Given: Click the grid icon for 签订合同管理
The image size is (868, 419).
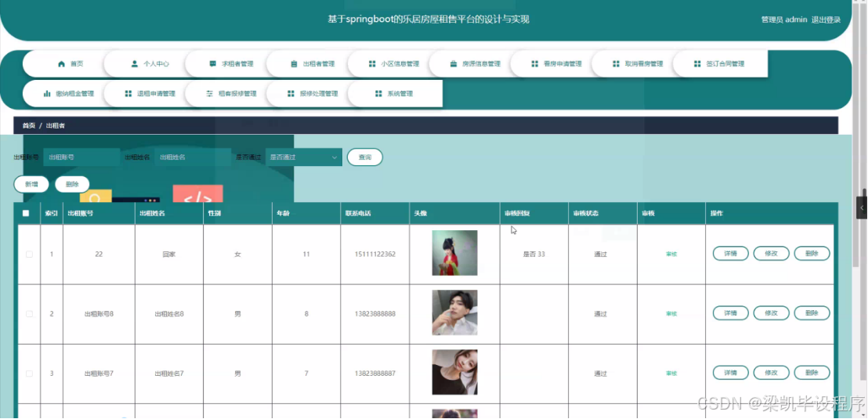Looking at the screenshot, I should 697,64.
